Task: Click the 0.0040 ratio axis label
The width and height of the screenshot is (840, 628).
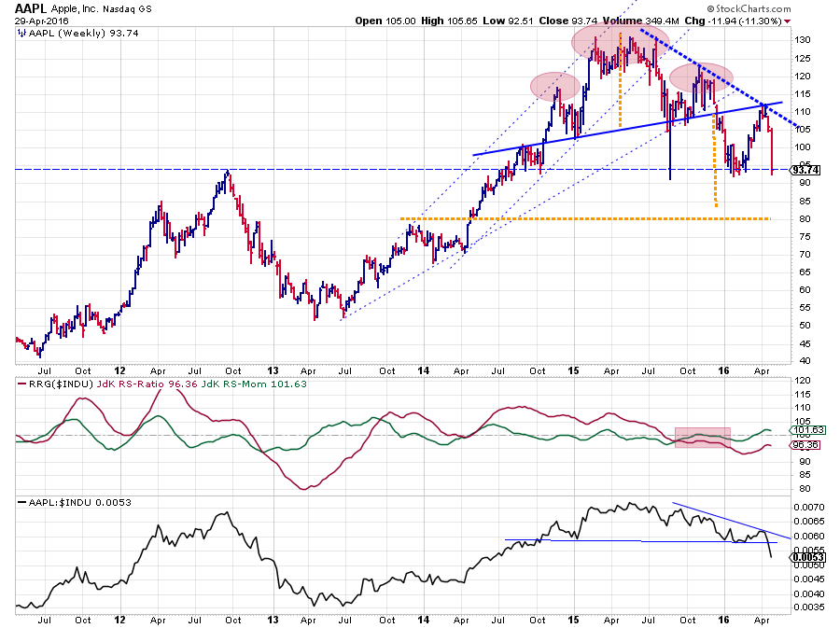Action: [x=809, y=593]
